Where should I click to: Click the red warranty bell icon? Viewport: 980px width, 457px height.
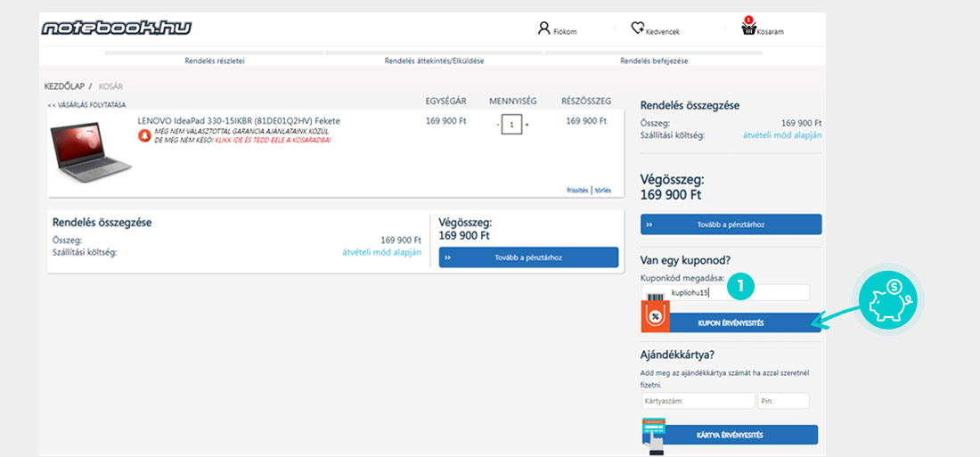coord(144,135)
